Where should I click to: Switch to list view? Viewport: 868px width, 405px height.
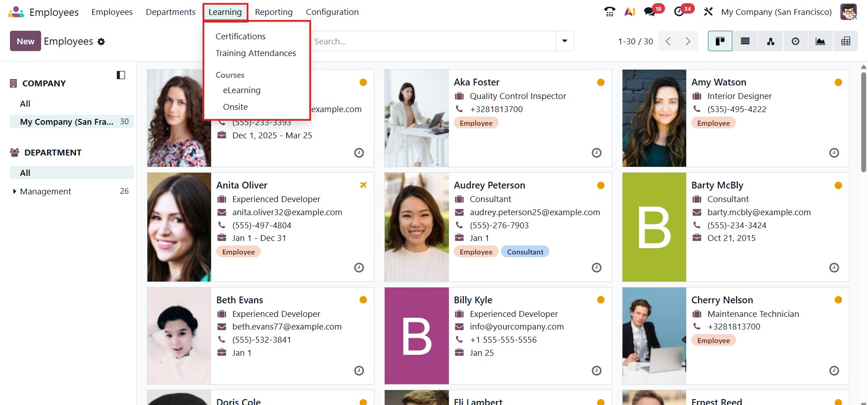(745, 42)
